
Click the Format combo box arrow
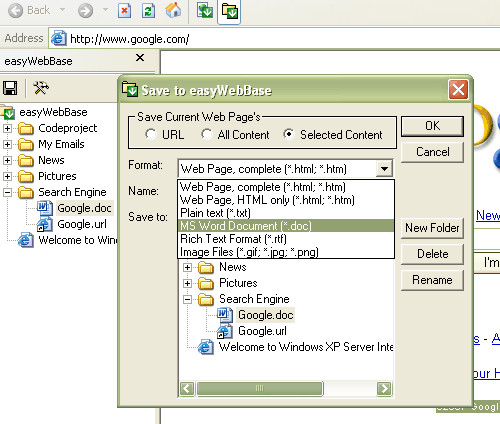(384, 168)
